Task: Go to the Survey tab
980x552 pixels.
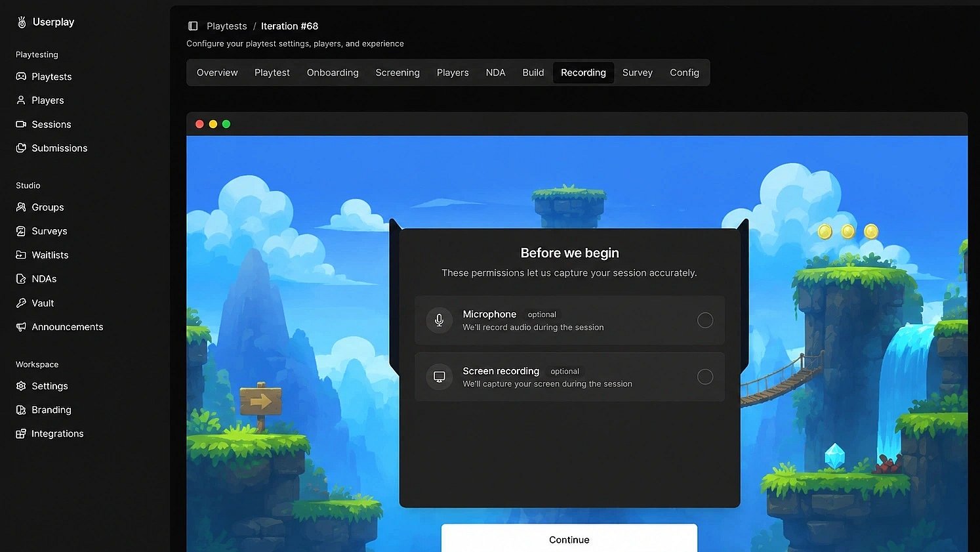Action: (x=638, y=73)
